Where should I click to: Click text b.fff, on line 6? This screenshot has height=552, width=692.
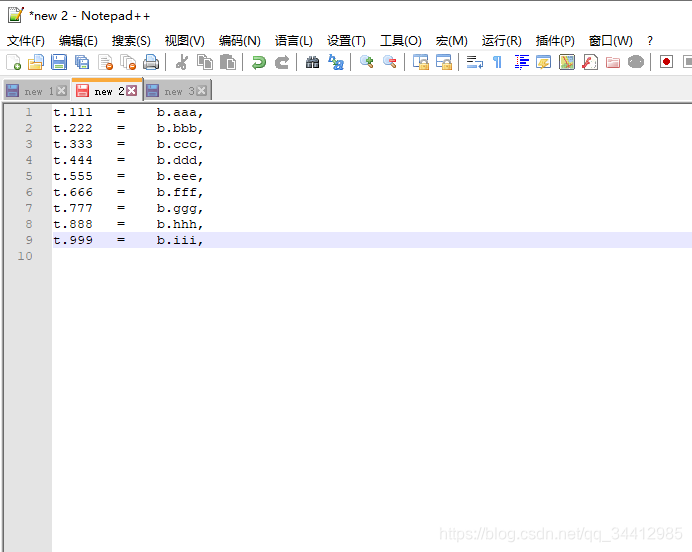[x=180, y=192]
